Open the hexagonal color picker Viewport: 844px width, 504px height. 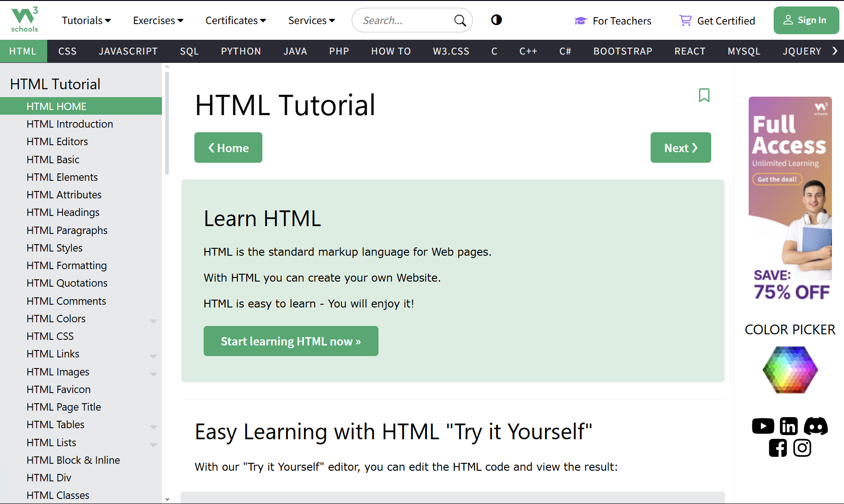[790, 370]
